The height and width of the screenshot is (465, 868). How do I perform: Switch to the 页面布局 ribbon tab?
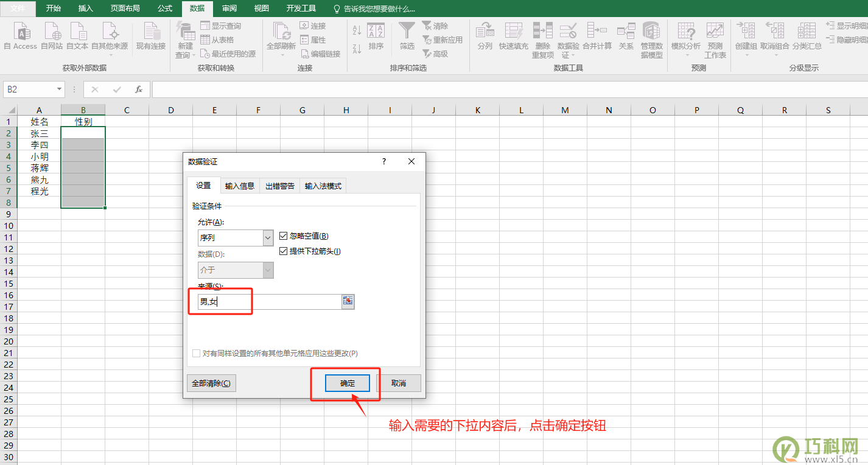(x=125, y=9)
